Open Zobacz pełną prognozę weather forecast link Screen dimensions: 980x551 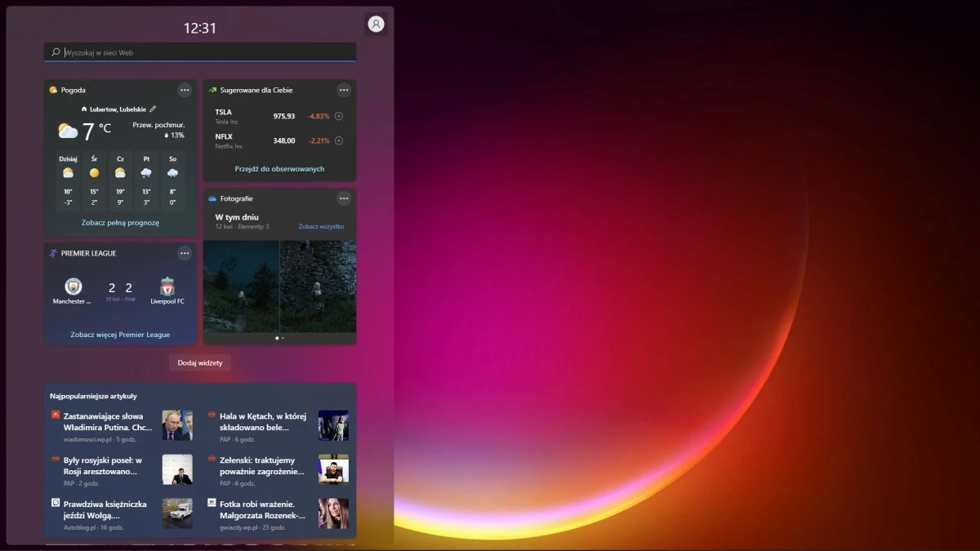click(x=120, y=221)
